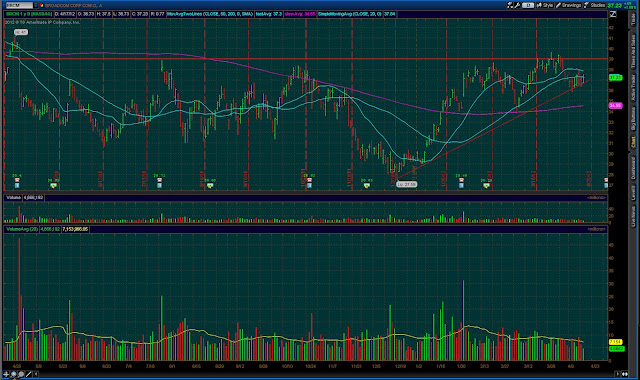The width and height of the screenshot is (640, 380).
Task: Click the BRCM symbol input field
Action: click(x=20, y=5)
